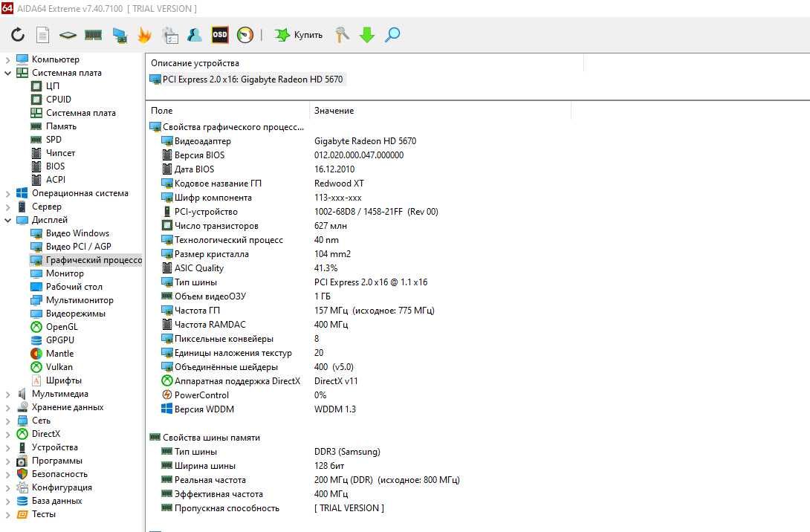Select the Vulkan tree item

pyautogui.click(x=52, y=367)
